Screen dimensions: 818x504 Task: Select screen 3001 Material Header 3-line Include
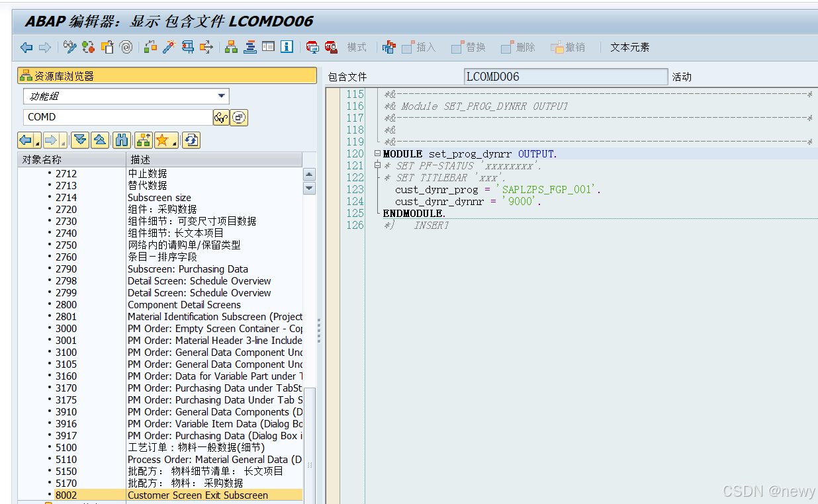coord(160,340)
